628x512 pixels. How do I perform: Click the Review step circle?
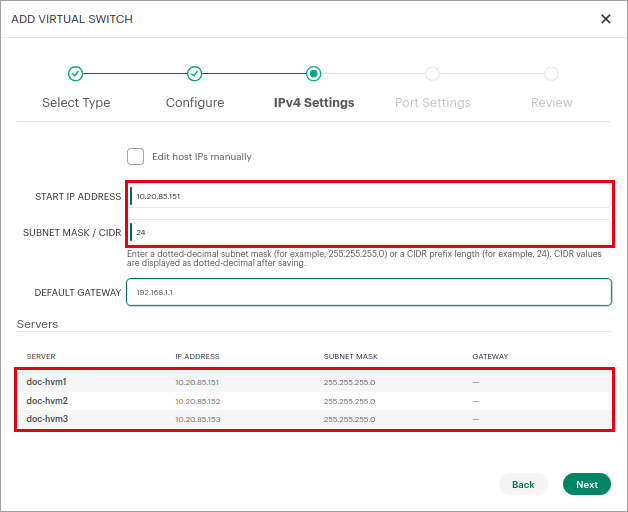[x=551, y=74]
